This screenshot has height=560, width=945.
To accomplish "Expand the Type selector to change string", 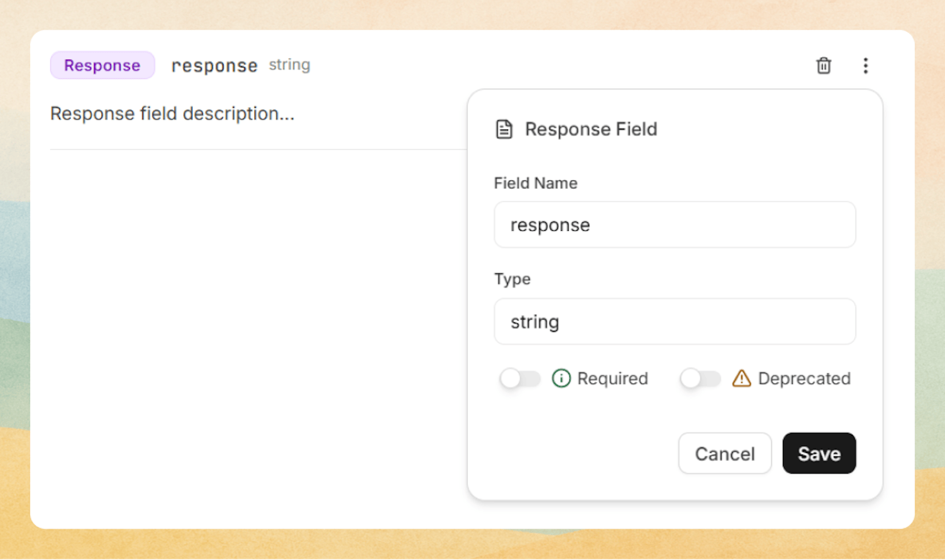I will coord(675,321).
